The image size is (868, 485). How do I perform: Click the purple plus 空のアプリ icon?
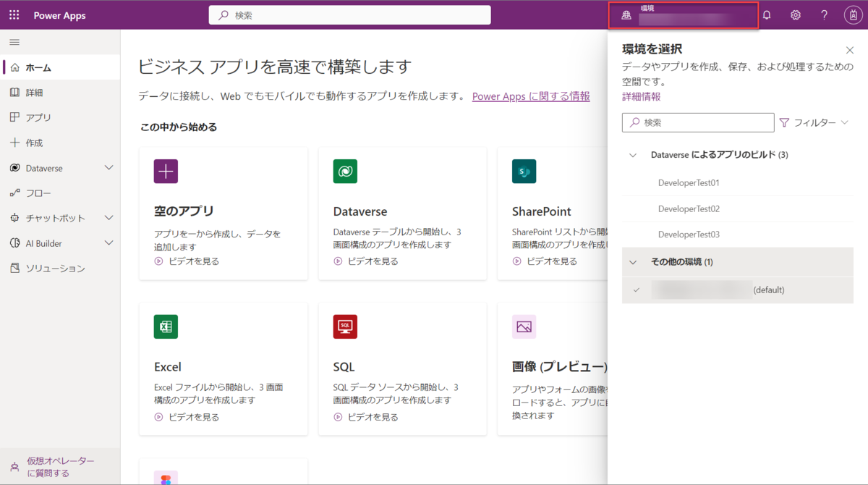(166, 172)
